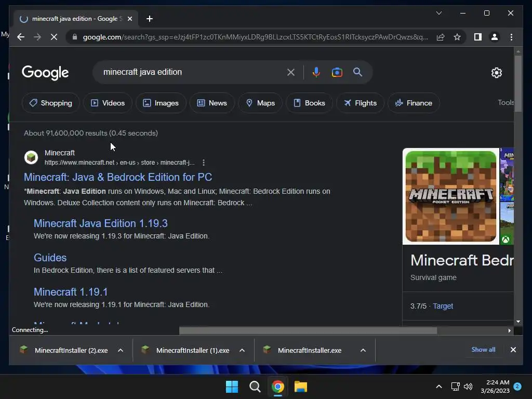Open Chrome's three-dot menu

point(511,37)
